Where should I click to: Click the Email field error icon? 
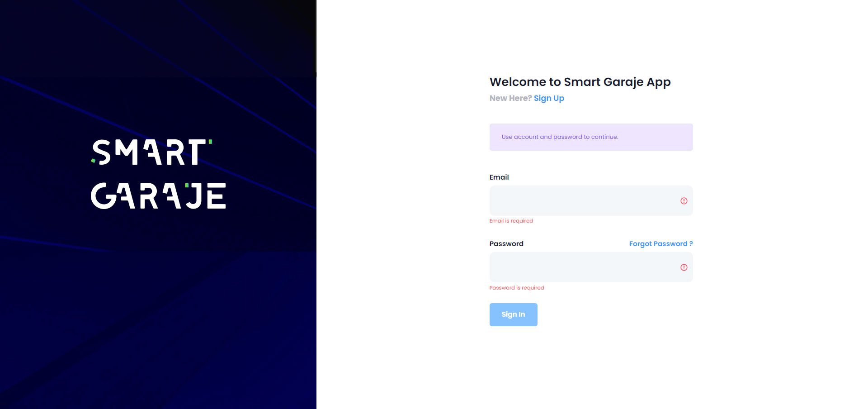tap(684, 201)
